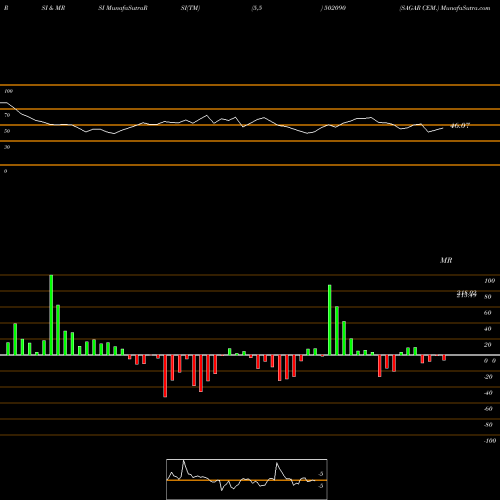Click the longest red MR bar
Image resolution: width=500 pixels, height=500 pixels.
(165, 376)
